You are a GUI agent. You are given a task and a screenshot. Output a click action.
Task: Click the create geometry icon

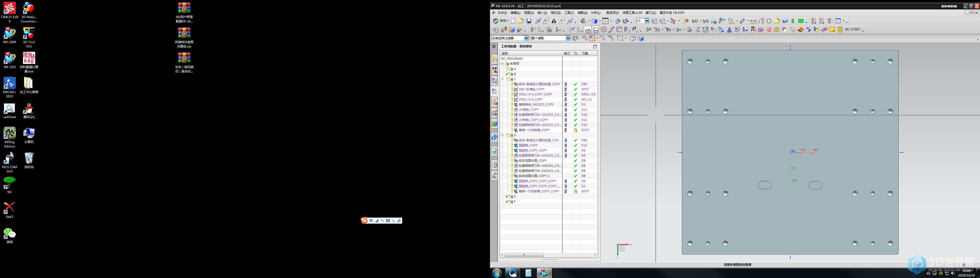coord(512,30)
